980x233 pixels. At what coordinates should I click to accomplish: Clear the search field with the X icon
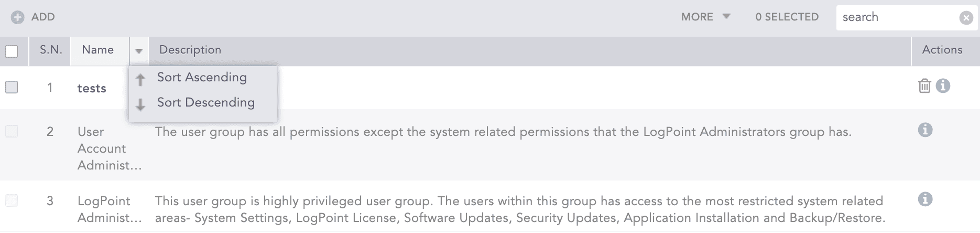(x=966, y=18)
